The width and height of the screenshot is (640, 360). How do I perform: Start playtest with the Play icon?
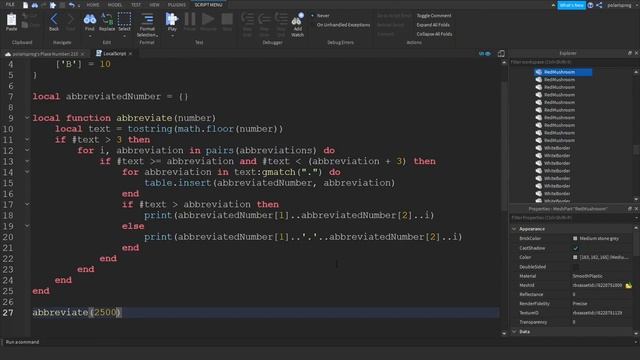172,19
